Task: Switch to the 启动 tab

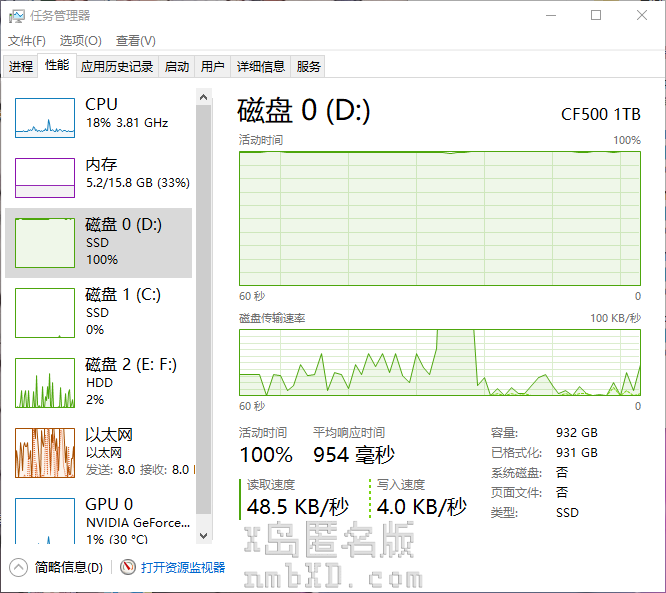Action: pyautogui.click(x=177, y=66)
